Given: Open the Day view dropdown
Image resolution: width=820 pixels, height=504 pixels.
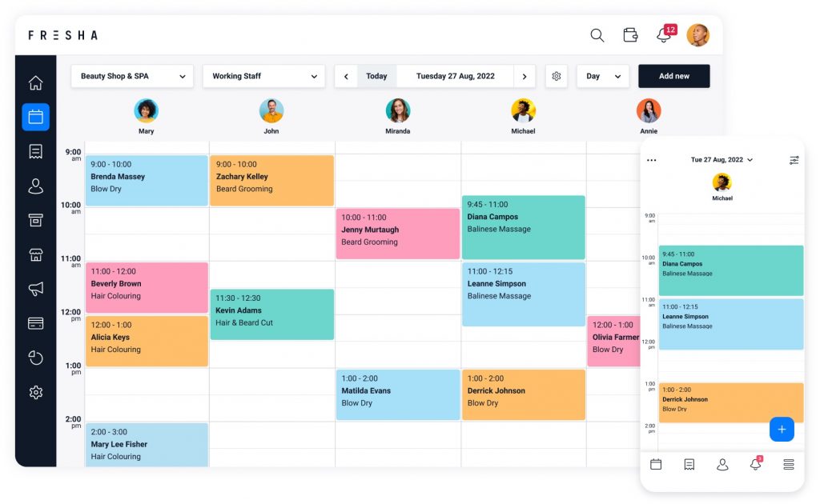Looking at the screenshot, I should (x=603, y=76).
